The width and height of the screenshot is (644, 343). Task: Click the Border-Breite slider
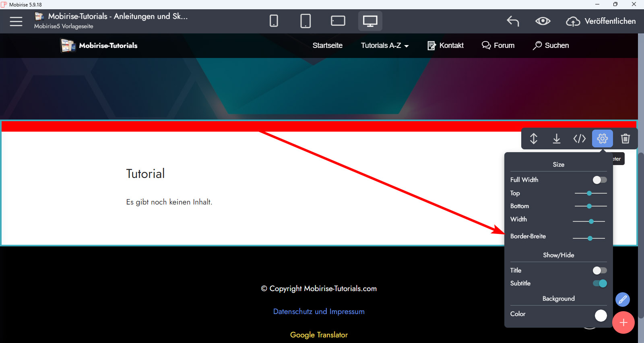click(589, 238)
